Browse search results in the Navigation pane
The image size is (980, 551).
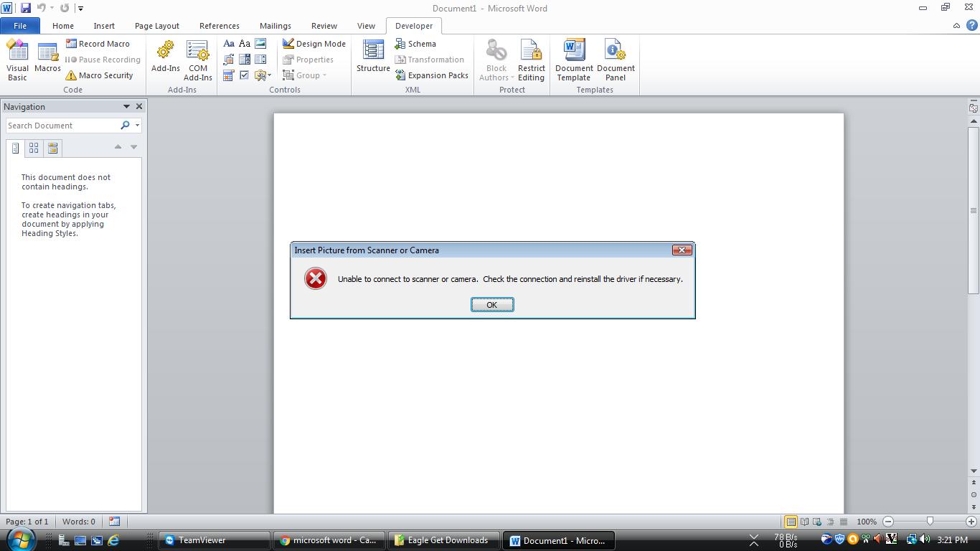point(52,148)
